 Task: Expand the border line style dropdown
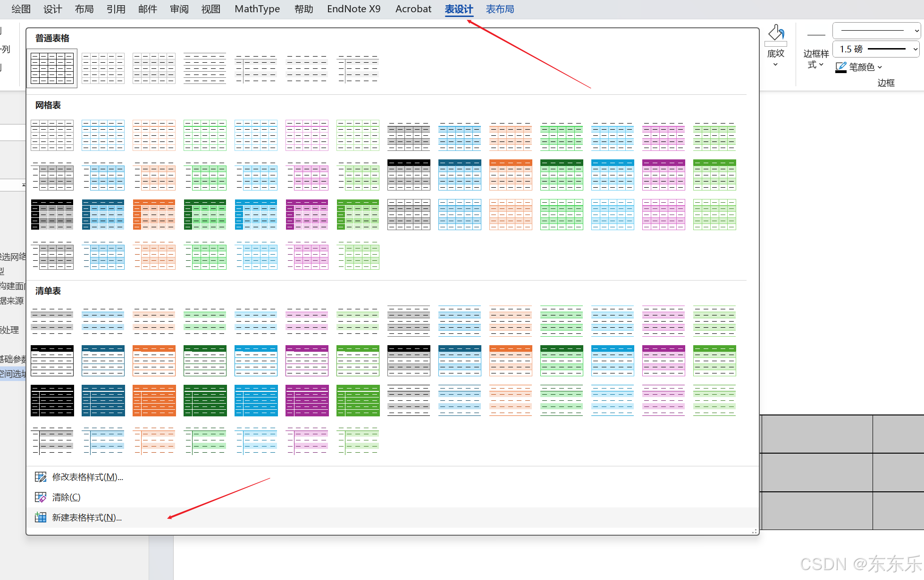916,31
